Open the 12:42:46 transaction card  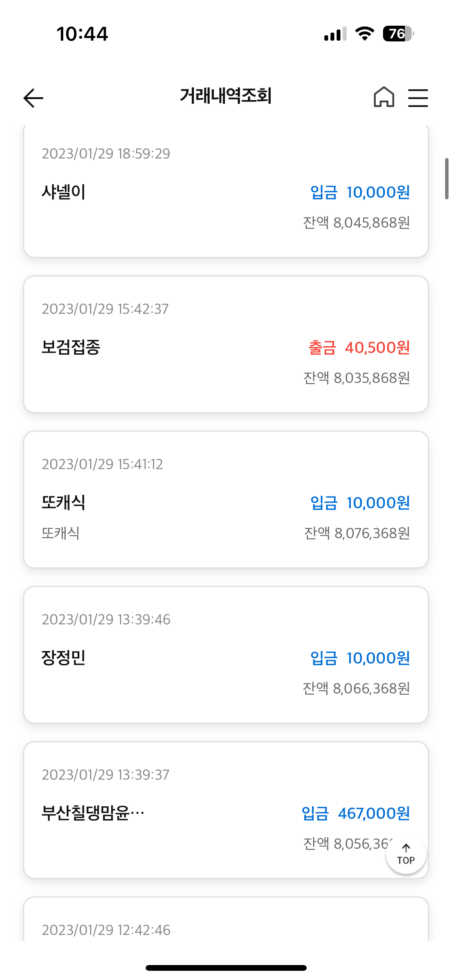226,919
